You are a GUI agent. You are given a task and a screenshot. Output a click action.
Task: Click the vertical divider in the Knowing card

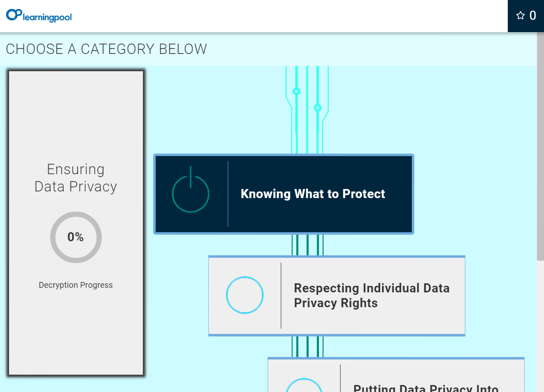pos(228,194)
